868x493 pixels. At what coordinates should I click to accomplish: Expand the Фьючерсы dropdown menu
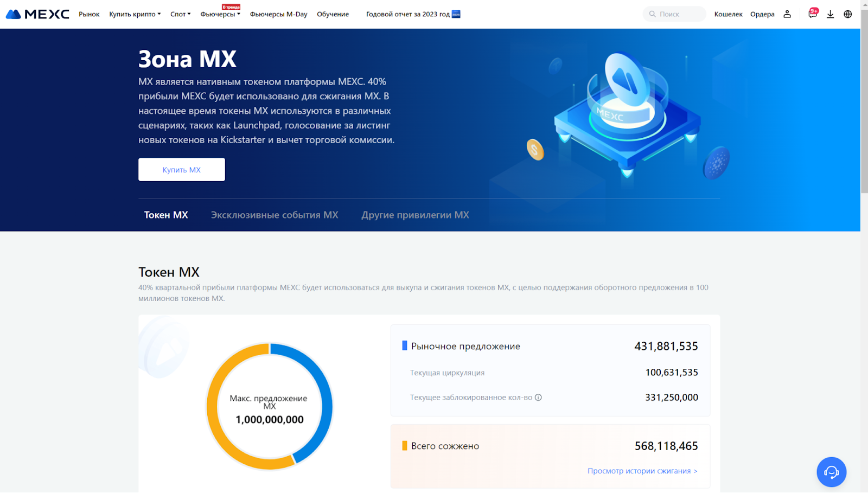tap(220, 14)
